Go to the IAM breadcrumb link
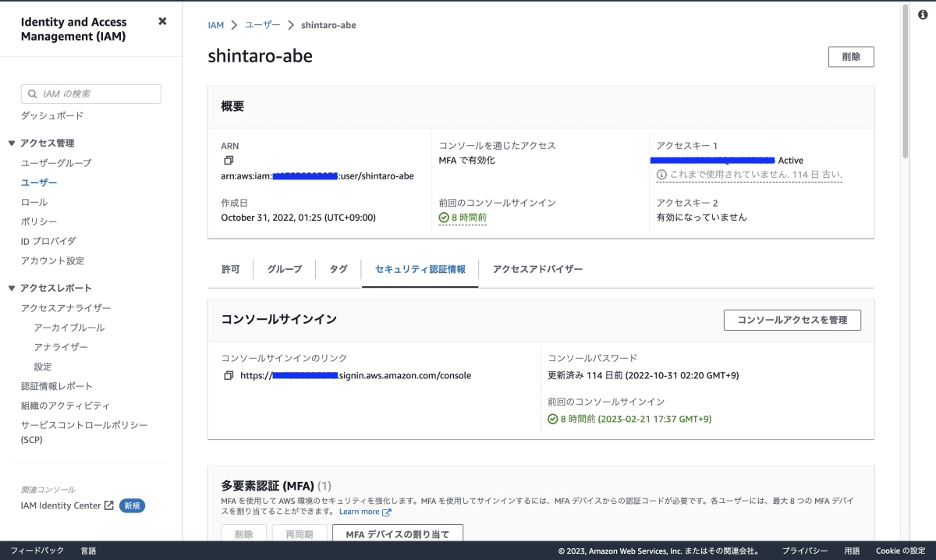This screenshot has width=936, height=560. click(x=215, y=25)
